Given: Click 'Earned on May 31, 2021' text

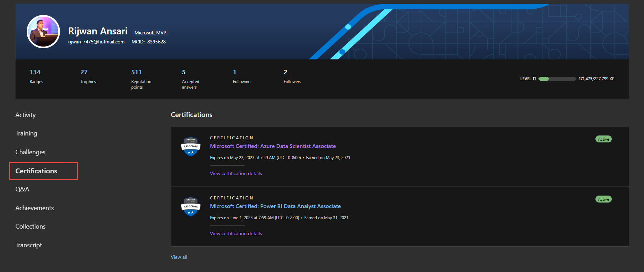Looking at the screenshot, I should [x=326, y=218].
